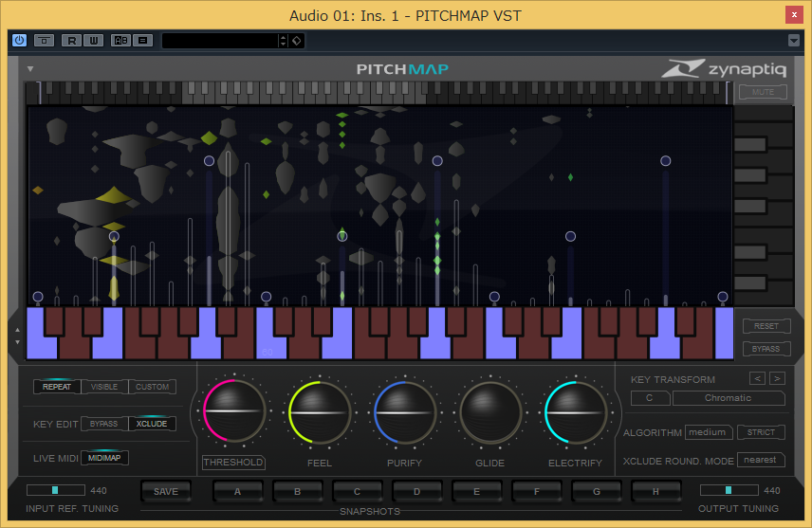Set KEY EDIT mode to BYPASS
The image size is (812, 528).
click(104, 424)
